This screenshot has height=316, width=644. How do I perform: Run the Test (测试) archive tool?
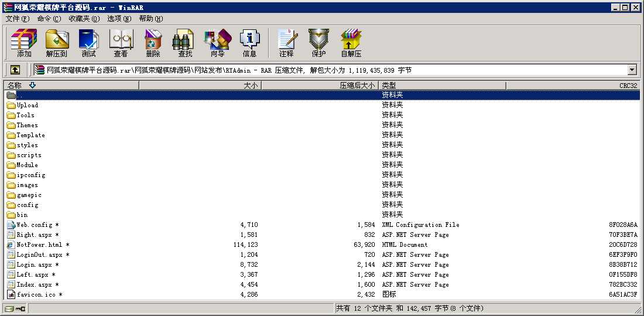[x=89, y=43]
